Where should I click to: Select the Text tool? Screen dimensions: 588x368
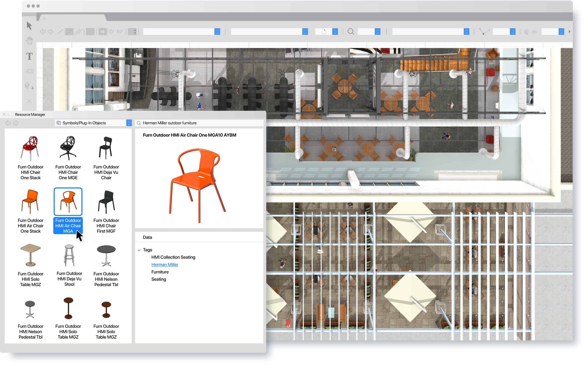(x=29, y=56)
